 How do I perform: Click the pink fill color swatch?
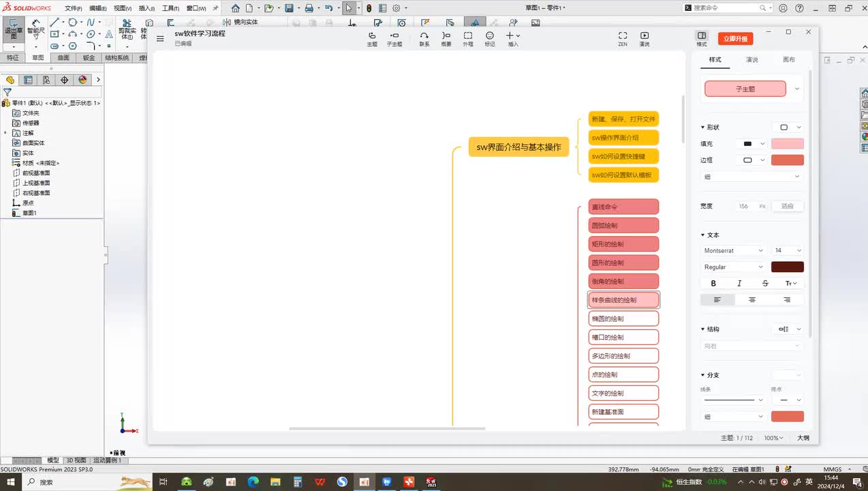[x=787, y=144]
